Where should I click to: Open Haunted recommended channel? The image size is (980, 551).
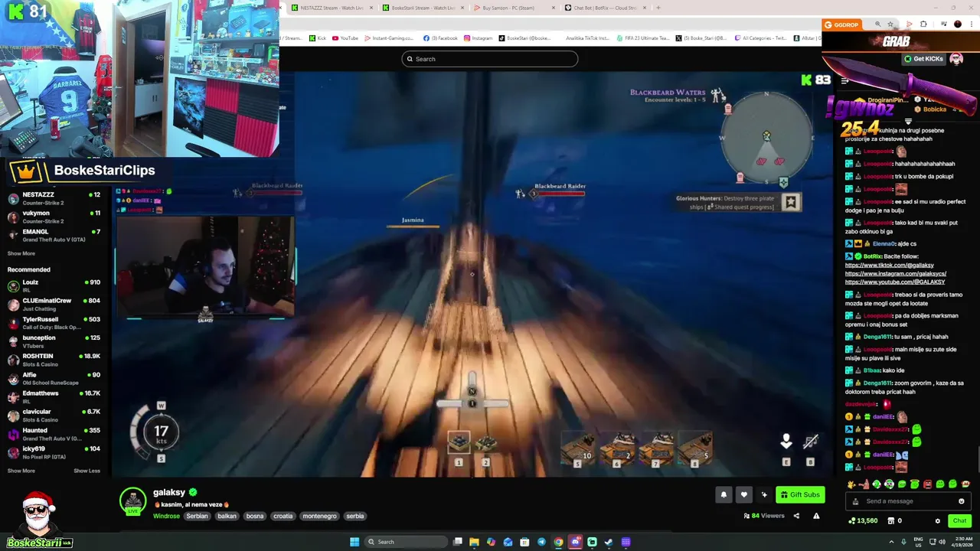54,433
